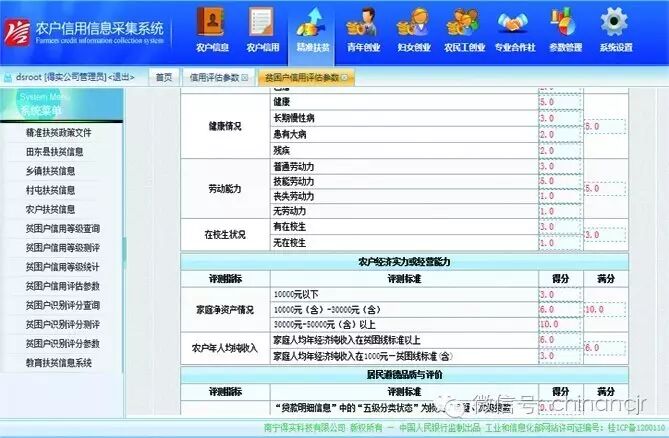Edit score for 1000元-贫困线标准 income row
Image resolution: width=669 pixels, height=438 pixels.
point(560,356)
